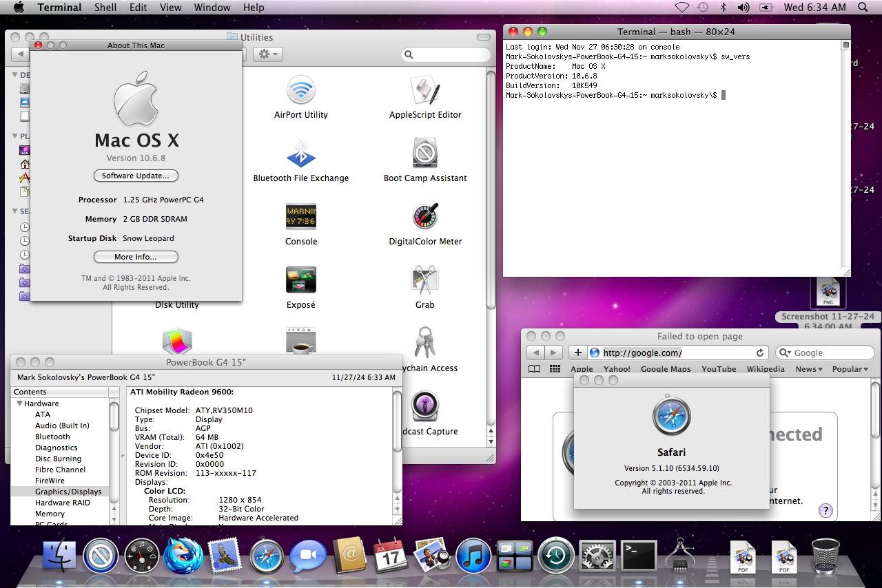Open the Edit menu
The width and height of the screenshot is (882, 588).
pos(138,8)
